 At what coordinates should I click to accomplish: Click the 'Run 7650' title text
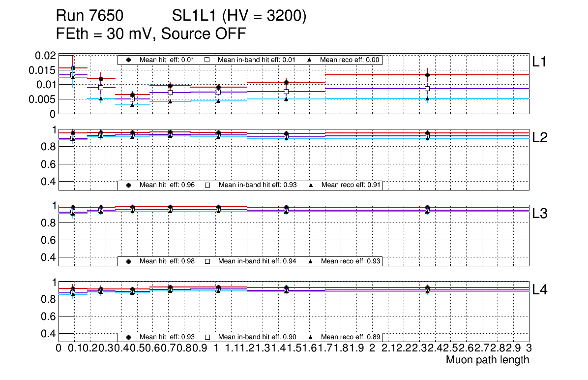(x=89, y=16)
